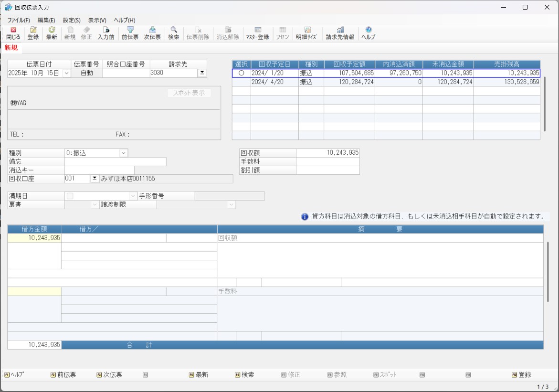The height and width of the screenshot is (392, 559).
Task: Click the 閉じる (Close) toolbar icon
Action: (13, 33)
